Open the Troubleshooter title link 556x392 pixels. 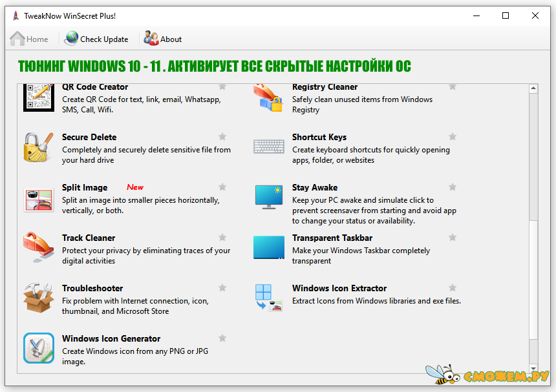92,288
